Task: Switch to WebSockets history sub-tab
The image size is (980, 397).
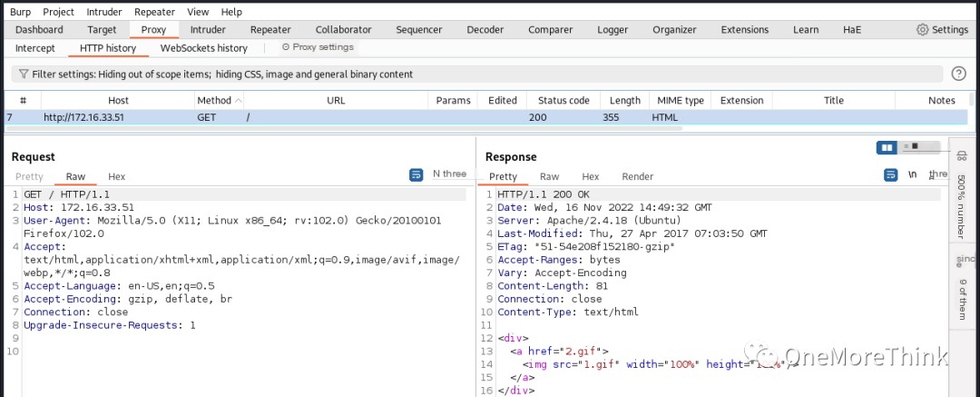Action: point(204,47)
